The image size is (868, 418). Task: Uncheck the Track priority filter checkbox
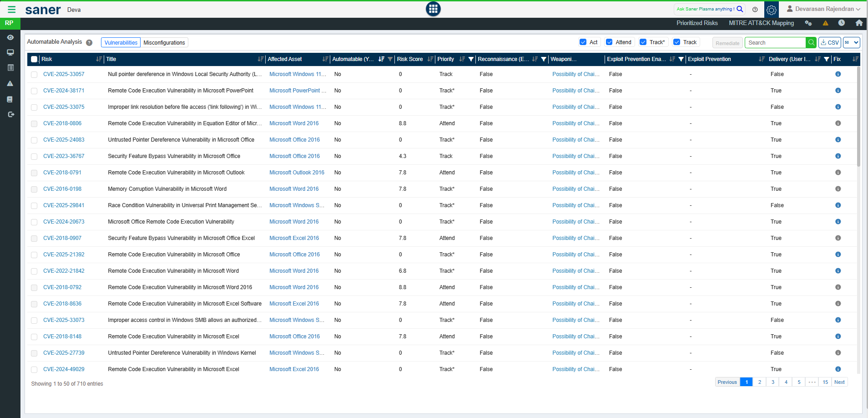(x=676, y=42)
